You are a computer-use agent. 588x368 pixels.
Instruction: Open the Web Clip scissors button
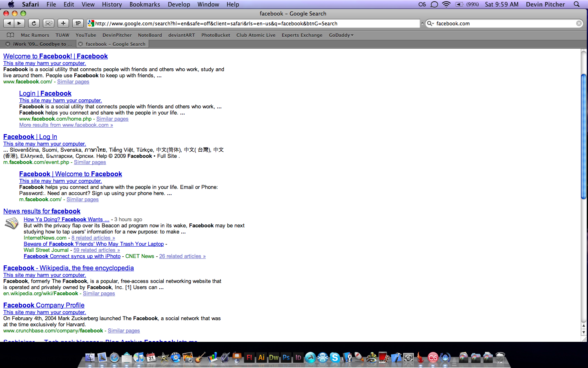pyautogui.click(x=49, y=23)
